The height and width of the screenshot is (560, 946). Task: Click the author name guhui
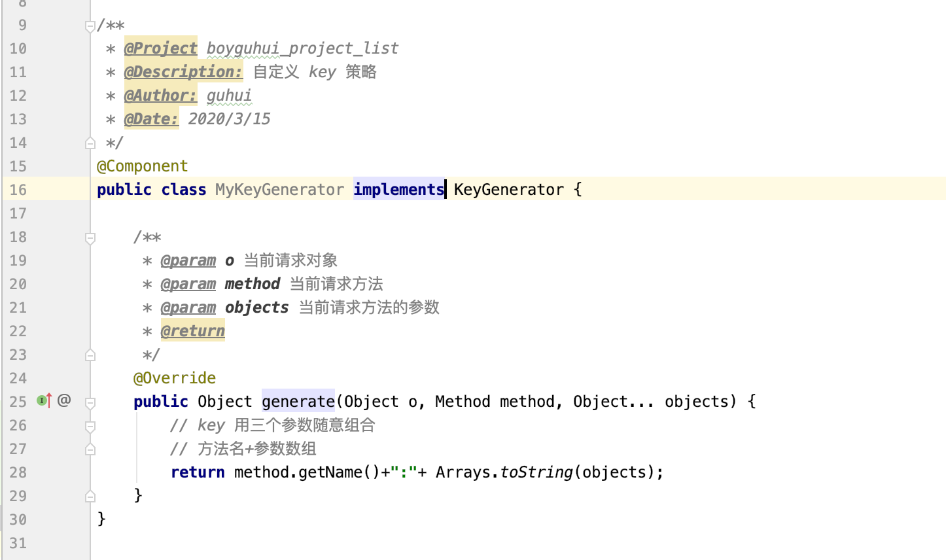click(229, 96)
